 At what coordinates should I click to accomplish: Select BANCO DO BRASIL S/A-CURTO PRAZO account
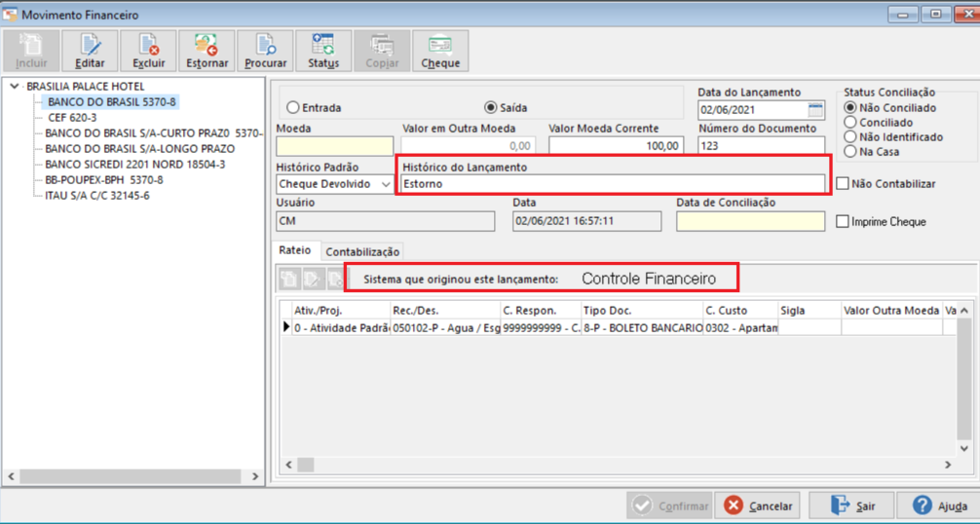(154, 133)
